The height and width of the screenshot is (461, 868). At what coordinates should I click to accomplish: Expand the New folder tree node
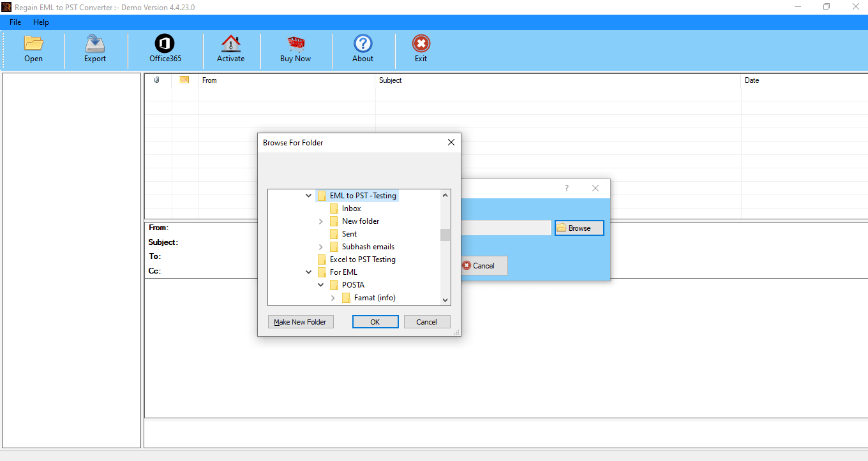pos(321,221)
